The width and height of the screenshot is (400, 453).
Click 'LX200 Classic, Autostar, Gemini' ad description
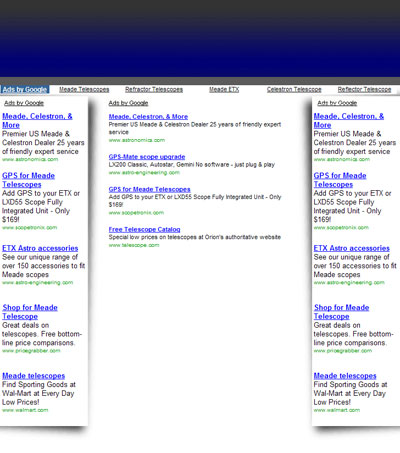(192, 165)
